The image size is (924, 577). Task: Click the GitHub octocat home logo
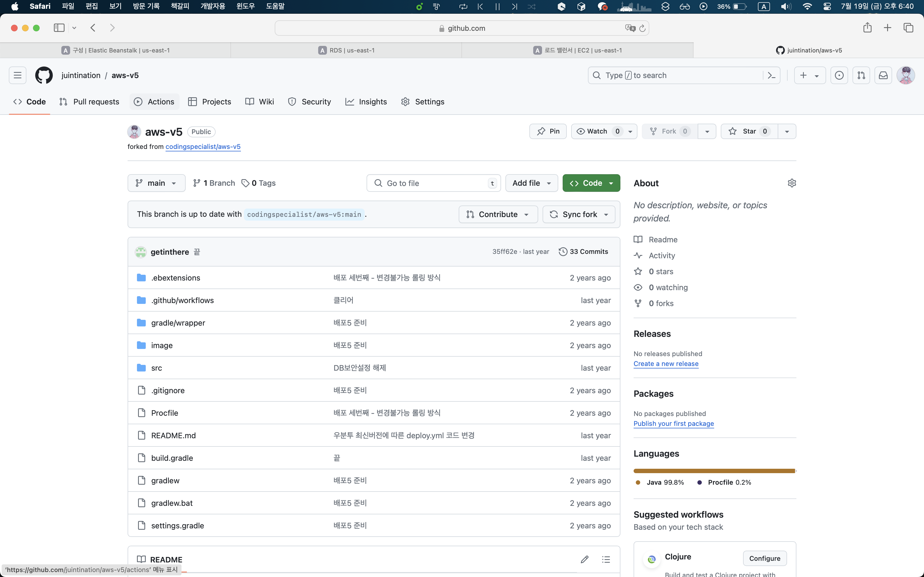click(x=44, y=76)
